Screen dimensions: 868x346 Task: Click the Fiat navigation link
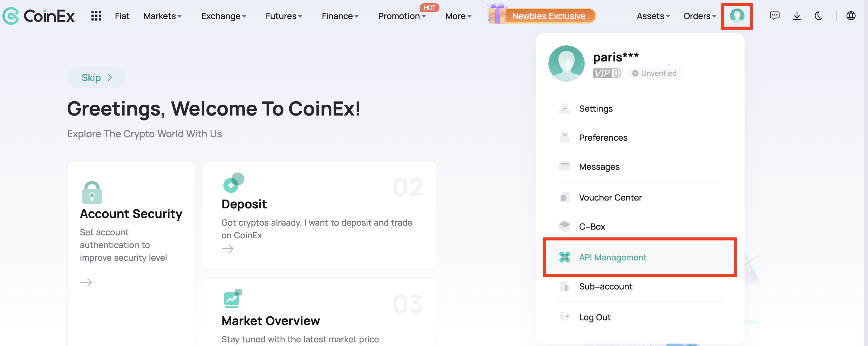coord(122,16)
